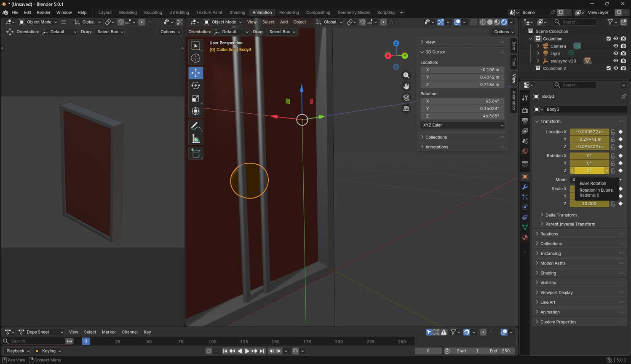631x364 pixels.
Task: Uncheck Collection 2 exclude checkbox
Action: pyautogui.click(x=608, y=68)
